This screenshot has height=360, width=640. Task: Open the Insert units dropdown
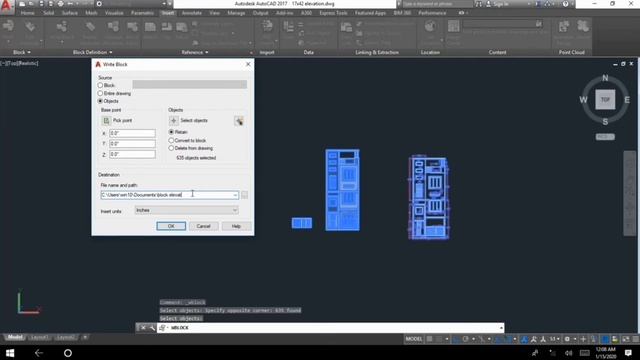[x=187, y=210]
